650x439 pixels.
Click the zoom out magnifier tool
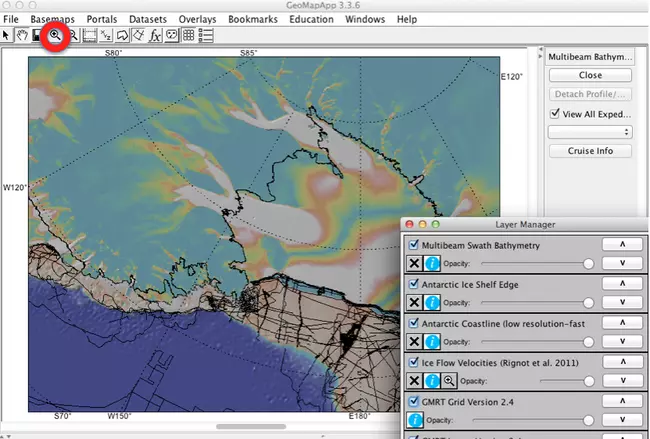pos(73,35)
